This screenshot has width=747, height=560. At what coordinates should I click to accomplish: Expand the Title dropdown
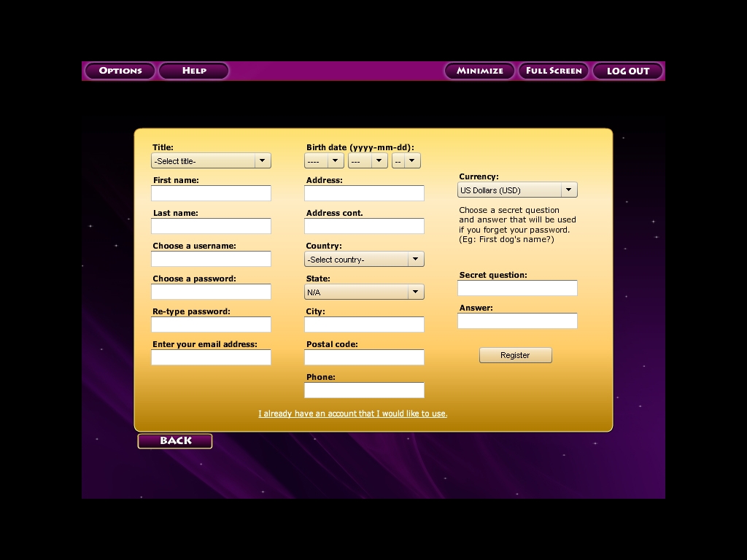coord(211,161)
